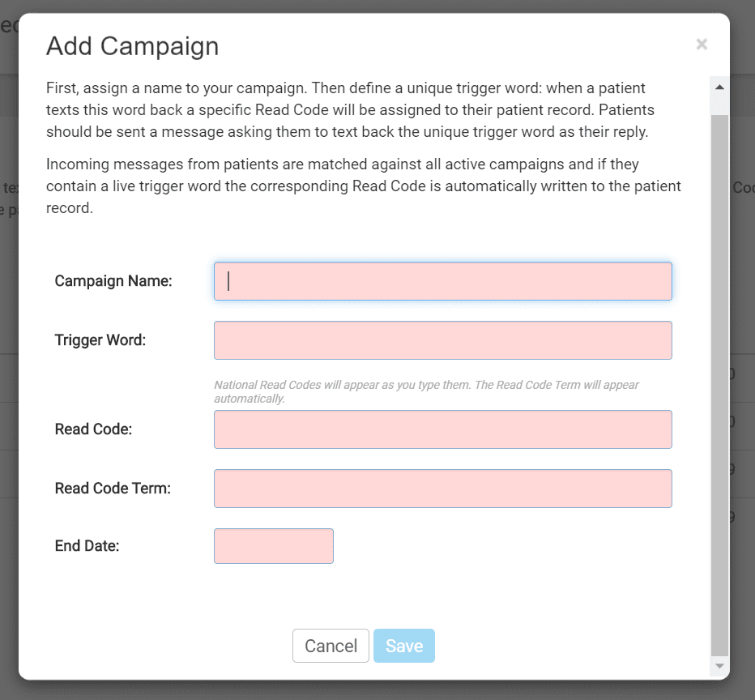
Task: Click the Campaign Name label
Action: point(113,280)
